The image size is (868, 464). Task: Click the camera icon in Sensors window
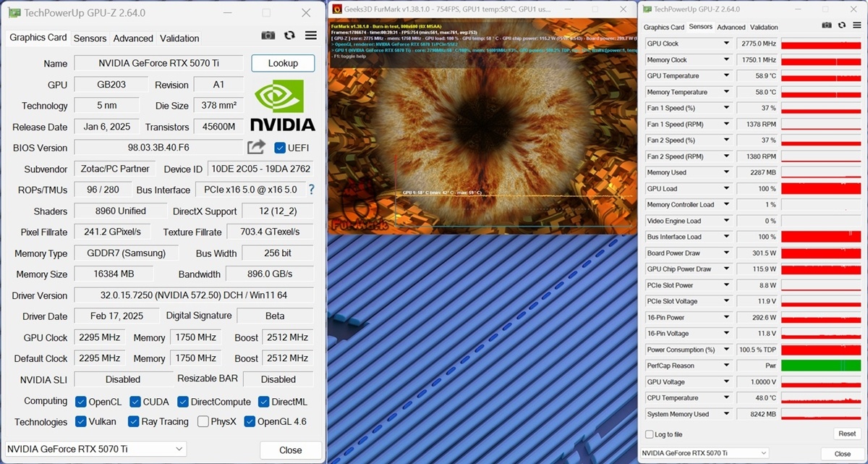click(827, 25)
